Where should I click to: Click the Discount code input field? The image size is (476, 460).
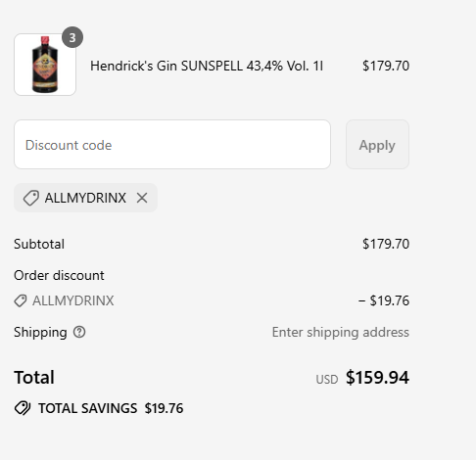pyautogui.click(x=172, y=145)
